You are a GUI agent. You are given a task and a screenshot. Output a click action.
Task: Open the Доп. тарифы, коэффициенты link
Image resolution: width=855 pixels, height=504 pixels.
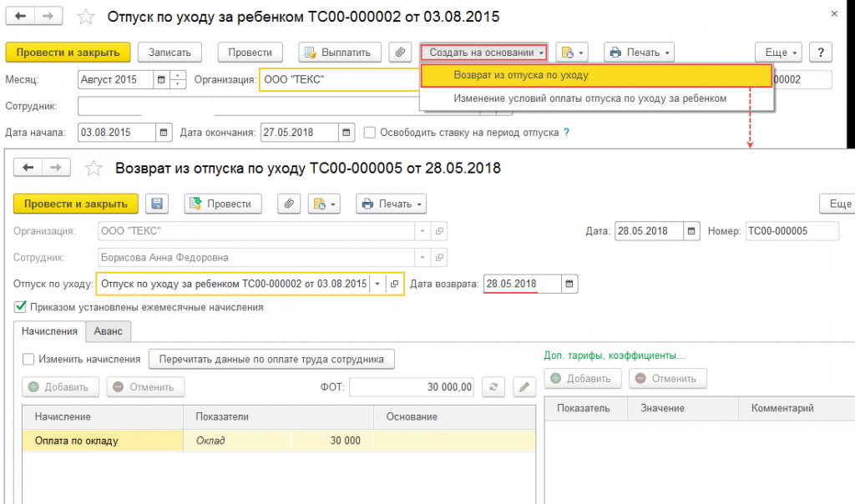(615, 355)
